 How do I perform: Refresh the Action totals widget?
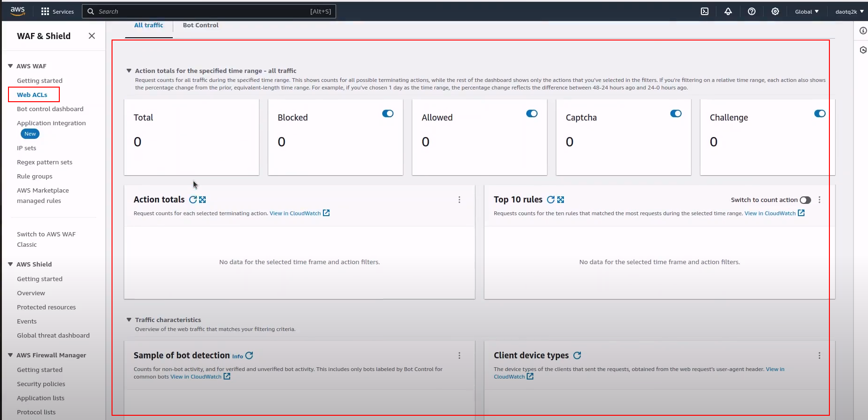pos(193,200)
